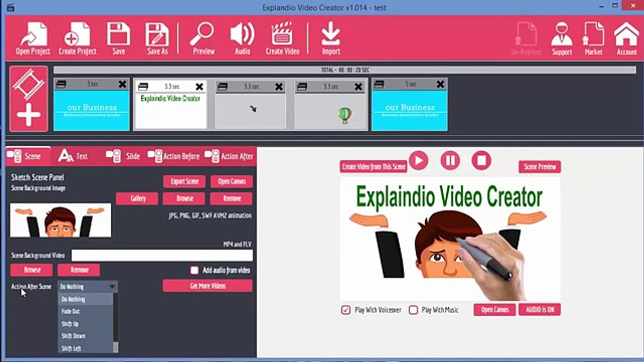Click the Export Scene button

coord(185,182)
